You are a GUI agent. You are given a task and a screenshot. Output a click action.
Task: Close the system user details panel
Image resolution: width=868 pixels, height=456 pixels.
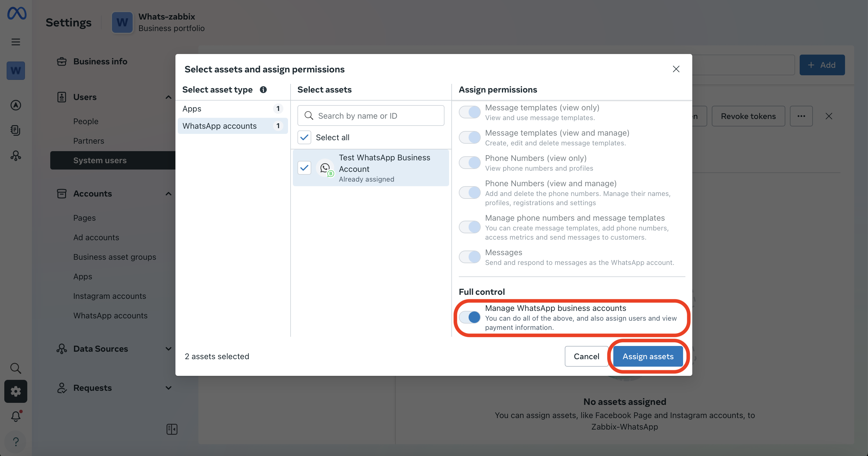tap(829, 116)
